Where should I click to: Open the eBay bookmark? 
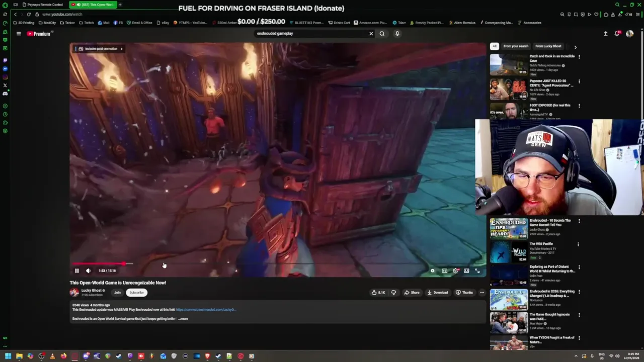coord(163,23)
